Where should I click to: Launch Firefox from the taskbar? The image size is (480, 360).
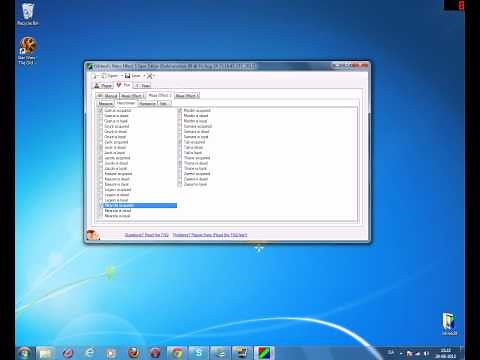tap(134, 353)
